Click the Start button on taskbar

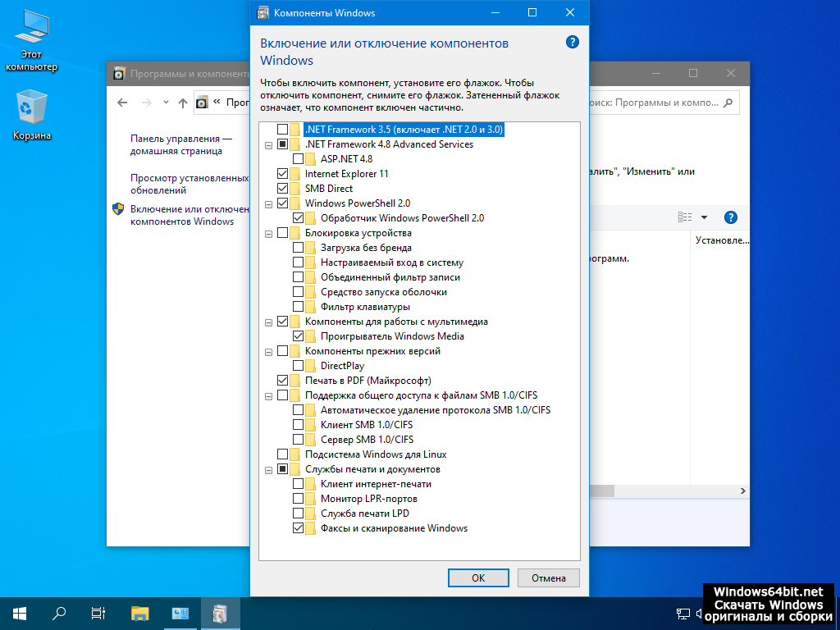pyautogui.click(x=19, y=613)
